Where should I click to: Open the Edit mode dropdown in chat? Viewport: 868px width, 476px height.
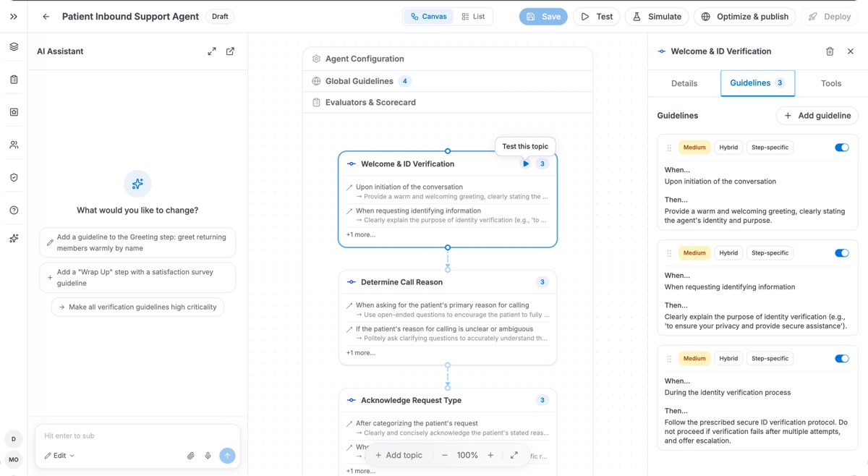[59, 456]
